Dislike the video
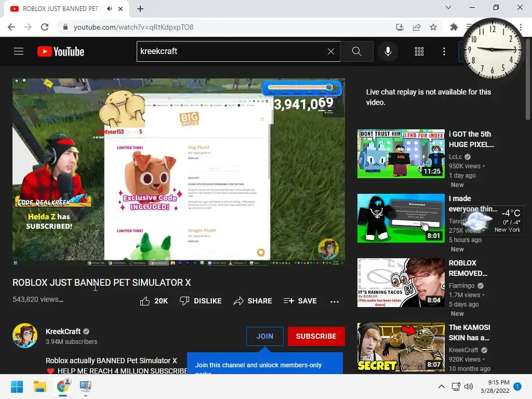This screenshot has height=399, width=532. pyautogui.click(x=201, y=301)
